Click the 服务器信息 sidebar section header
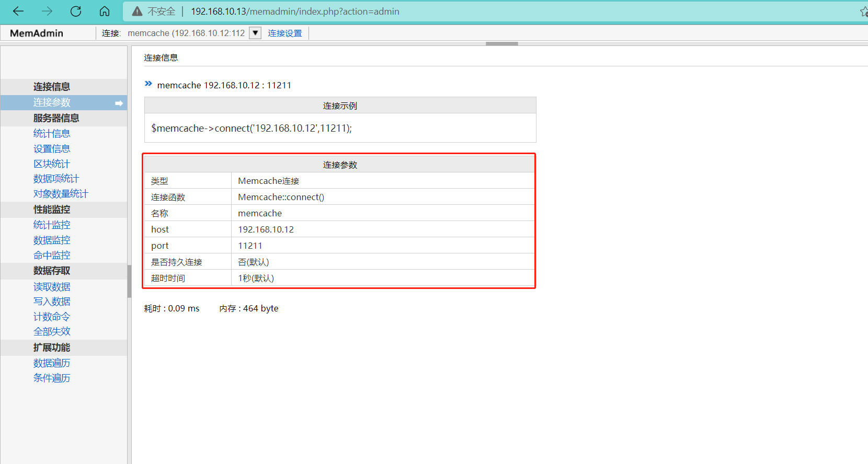 [x=64, y=118]
